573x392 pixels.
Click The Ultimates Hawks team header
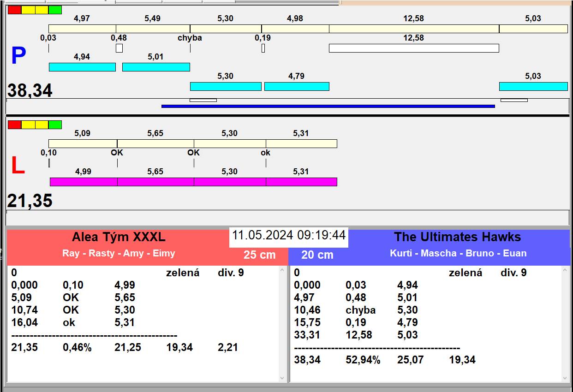(x=457, y=238)
